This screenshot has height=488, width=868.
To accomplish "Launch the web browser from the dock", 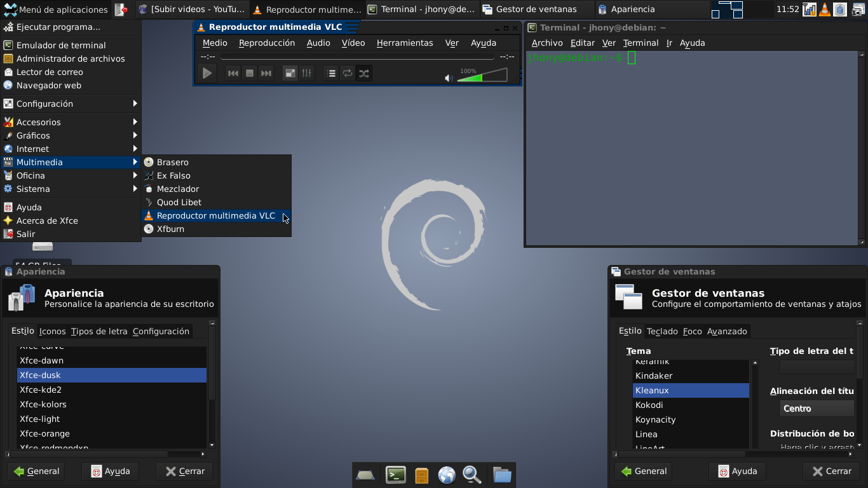I will click(446, 475).
